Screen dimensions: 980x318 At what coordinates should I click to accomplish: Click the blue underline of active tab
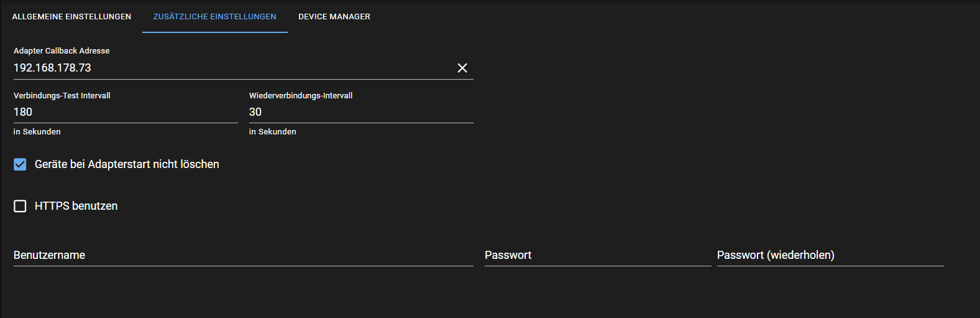pyautogui.click(x=214, y=32)
